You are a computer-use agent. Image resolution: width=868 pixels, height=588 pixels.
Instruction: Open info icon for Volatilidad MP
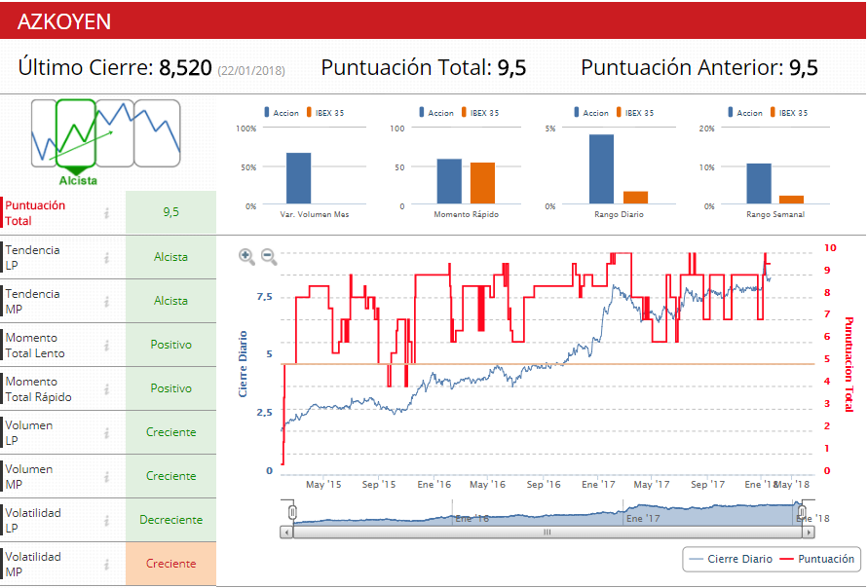(106, 565)
